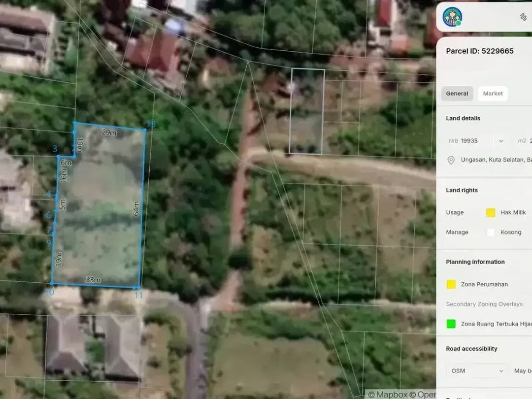Click the Ungasan, Kuta Selatan address text
The height and width of the screenshot is (399, 532).
click(x=496, y=160)
